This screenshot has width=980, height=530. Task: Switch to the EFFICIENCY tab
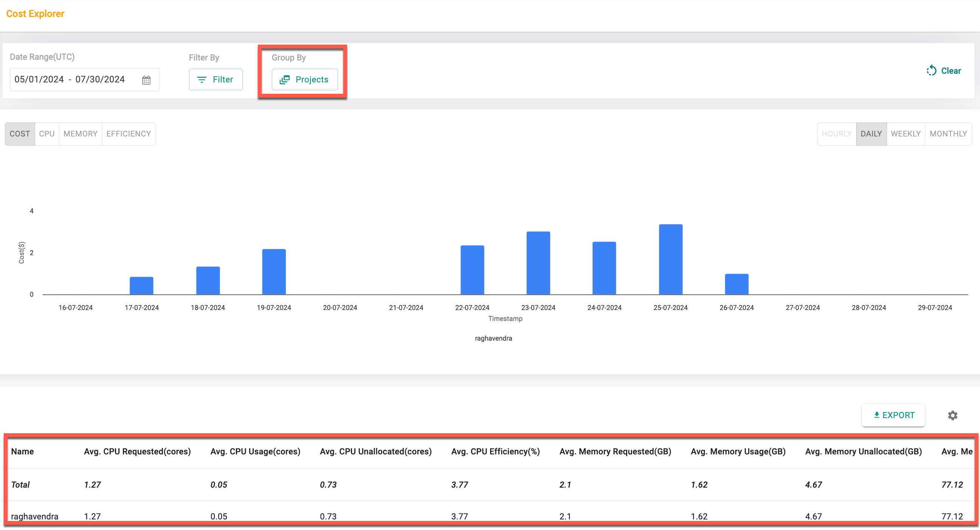[x=128, y=134]
